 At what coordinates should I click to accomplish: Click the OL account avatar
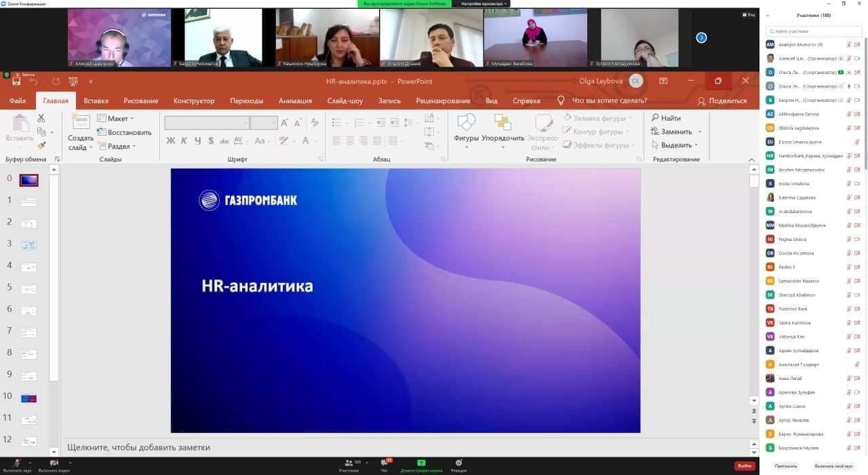tap(635, 81)
